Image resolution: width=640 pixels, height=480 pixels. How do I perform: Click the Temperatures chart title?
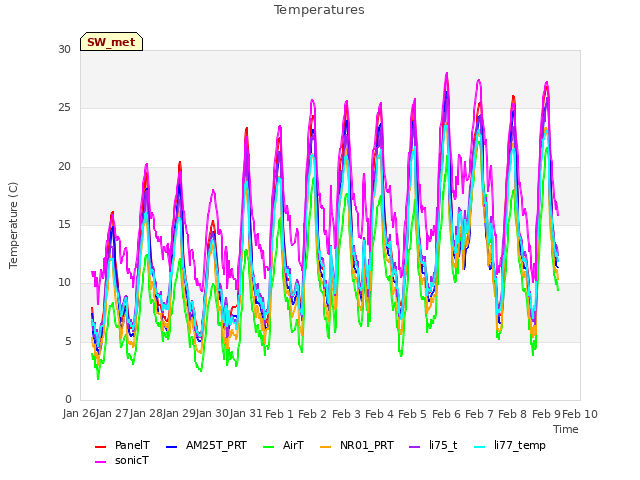click(319, 10)
